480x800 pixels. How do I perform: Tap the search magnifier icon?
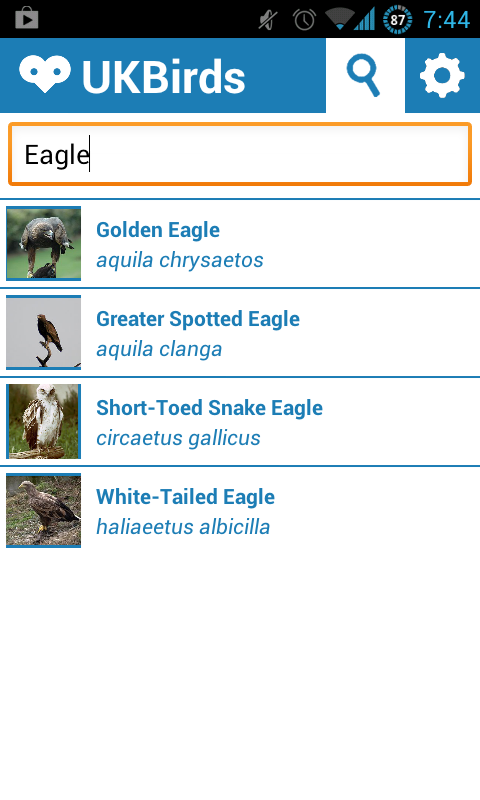(364, 75)
